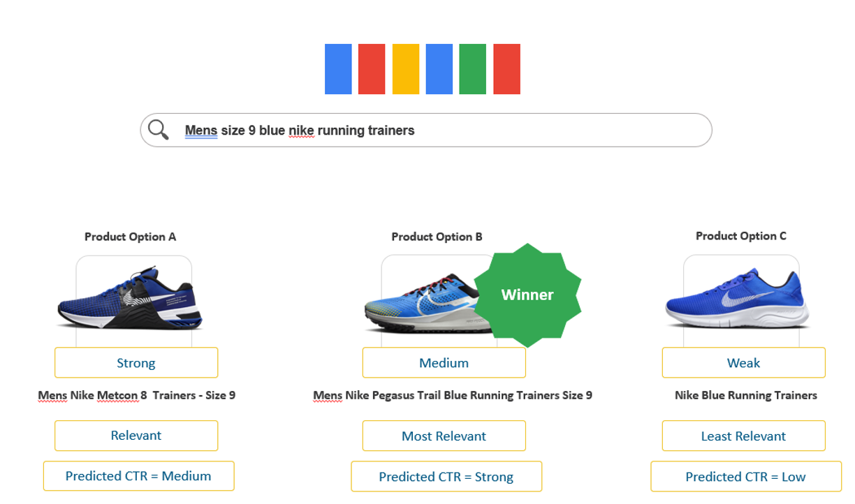The height and width of the screenshot is (504, 855).
Task: Click the Strong label under Option A
Action: point(136,363)
